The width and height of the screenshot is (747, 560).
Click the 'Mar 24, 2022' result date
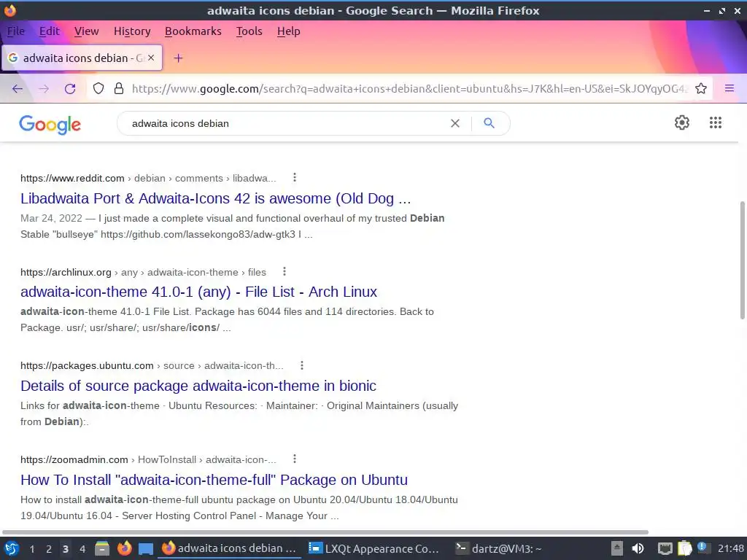click(52, 218)
